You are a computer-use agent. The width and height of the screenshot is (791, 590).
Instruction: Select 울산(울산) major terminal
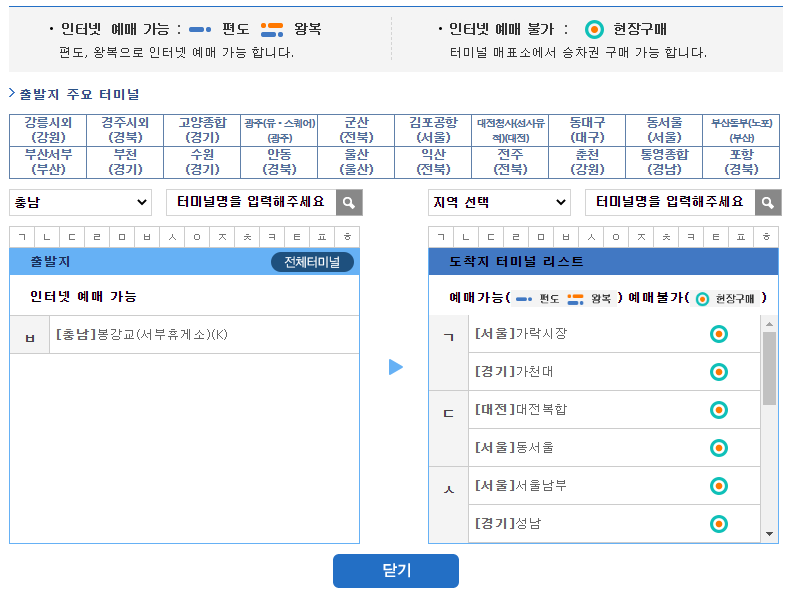click(356, 162)
